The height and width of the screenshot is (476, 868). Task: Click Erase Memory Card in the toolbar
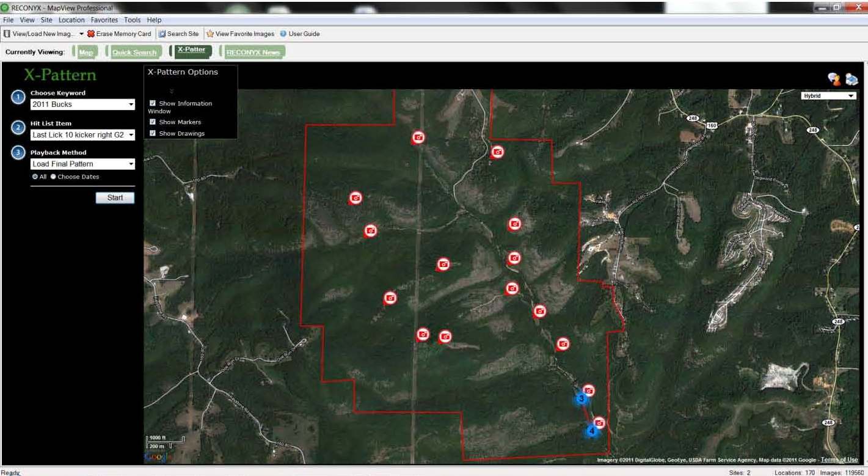point(119,34)
